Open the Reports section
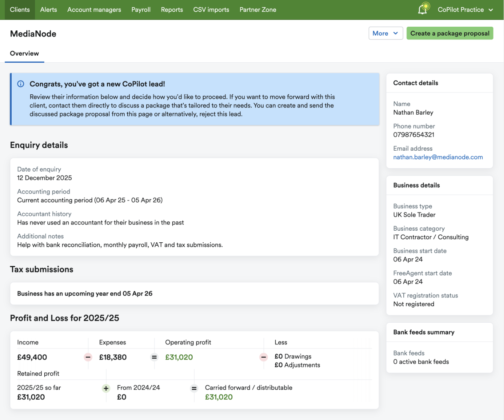The image size is (504, 420). (x=172, y=10)
